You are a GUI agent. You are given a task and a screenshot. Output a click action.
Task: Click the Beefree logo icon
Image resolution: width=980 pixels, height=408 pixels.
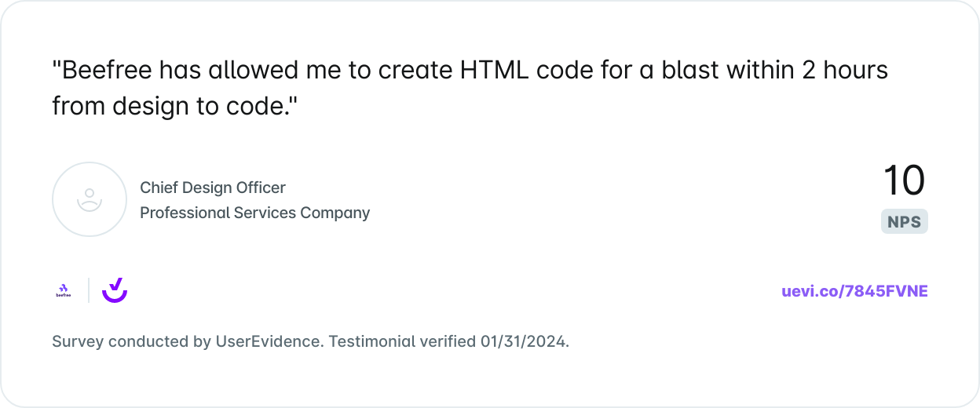pos(63,290)
